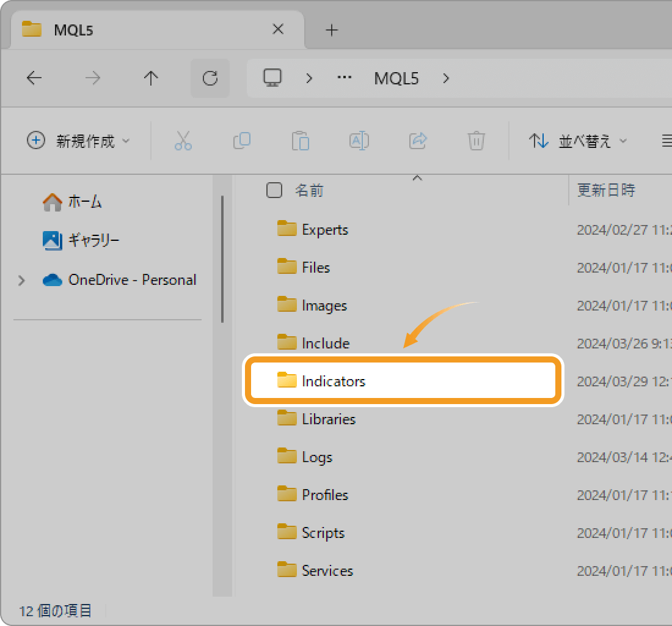Add a new tab with plus button
The image size is (672, 626).
(x=332, y=30)
